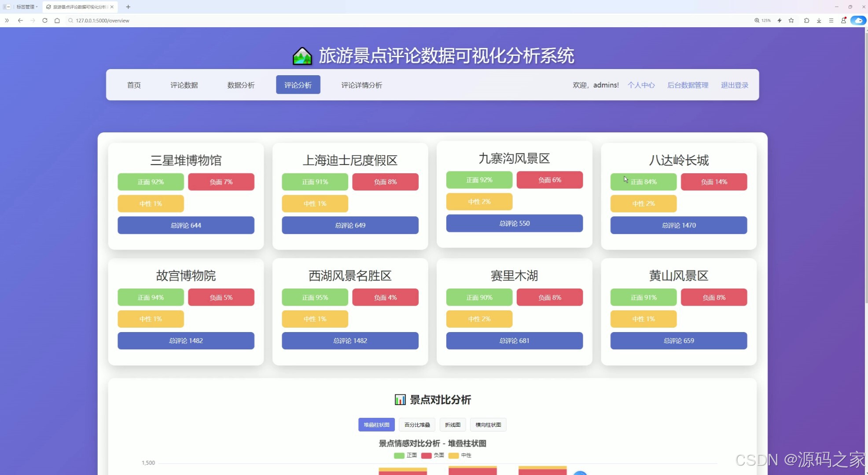Toggle the 负面 legend in the comparison chart

point(434,455)
